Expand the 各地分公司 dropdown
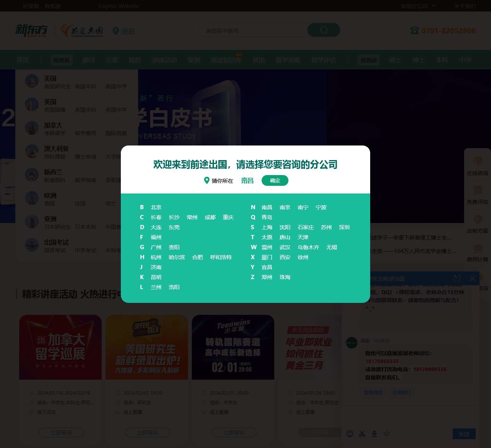491x448 pixels. click(419, 6)
